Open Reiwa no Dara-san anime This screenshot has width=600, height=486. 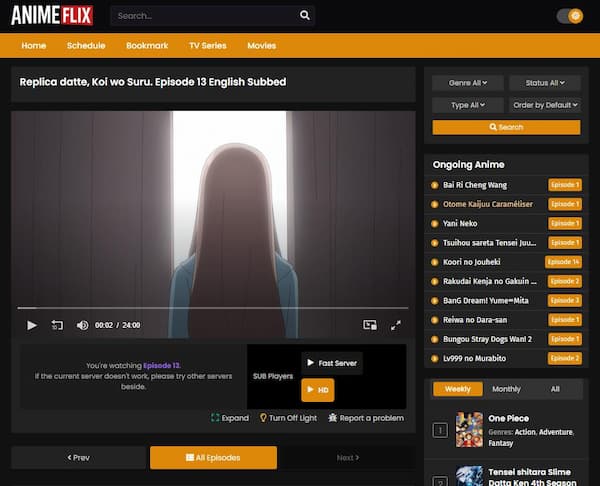(475, 320)
